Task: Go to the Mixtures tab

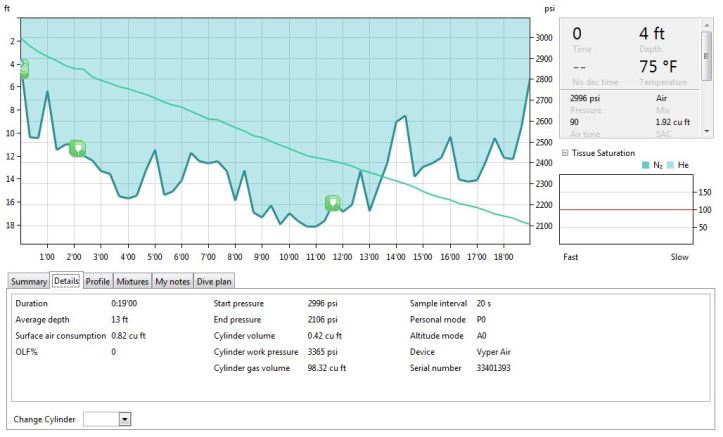Action: (x=132, y=282)
